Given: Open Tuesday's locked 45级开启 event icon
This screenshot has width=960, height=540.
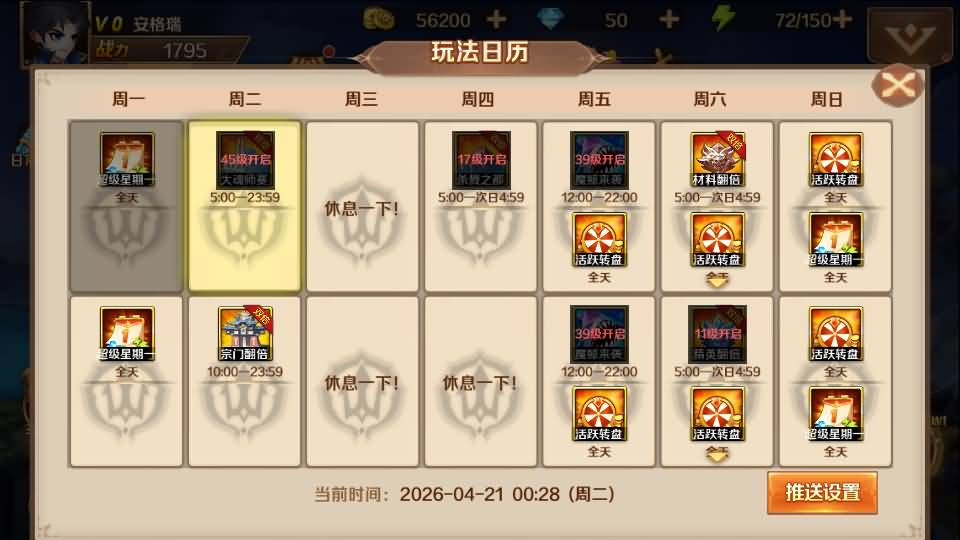Looking at the screenshot, I should [x=245, y=159].
